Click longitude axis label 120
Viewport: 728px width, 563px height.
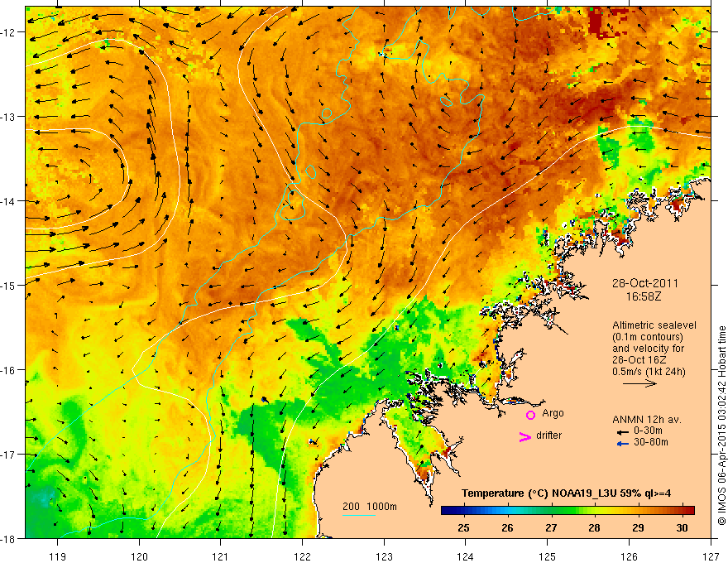(x=139, y=556)
